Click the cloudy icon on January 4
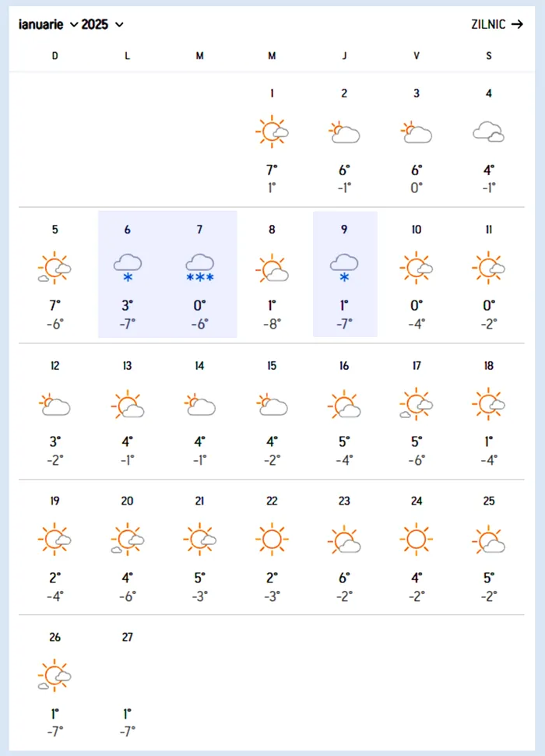 point(489,132)
